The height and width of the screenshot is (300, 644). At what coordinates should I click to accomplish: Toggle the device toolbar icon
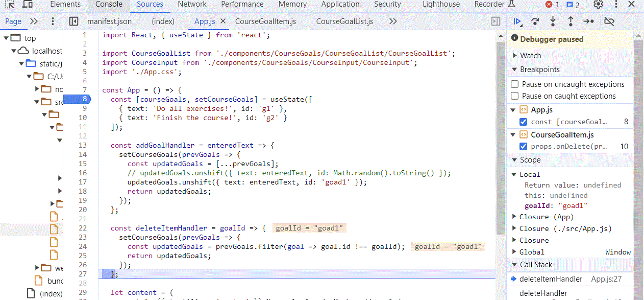[28, 5]
